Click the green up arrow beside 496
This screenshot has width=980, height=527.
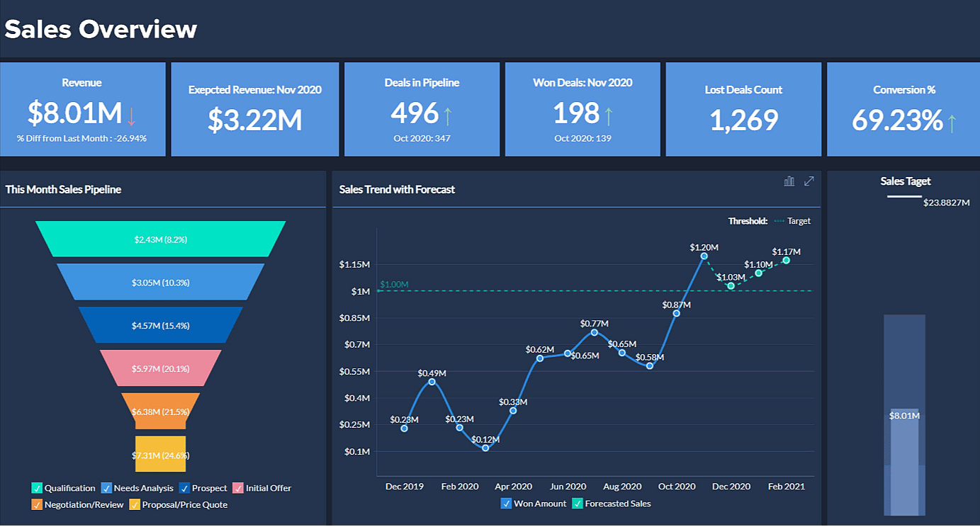tap(448, 114)
